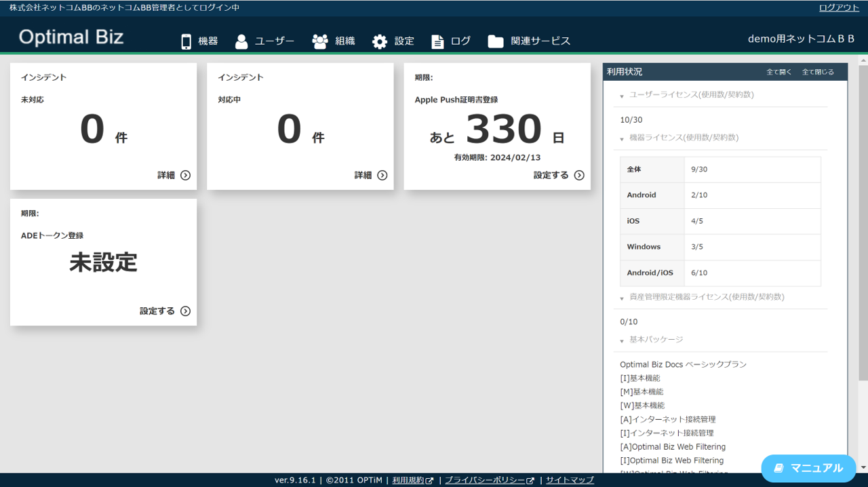Click the 組織 group icon

pyautogui.click(x=320, y=41)
